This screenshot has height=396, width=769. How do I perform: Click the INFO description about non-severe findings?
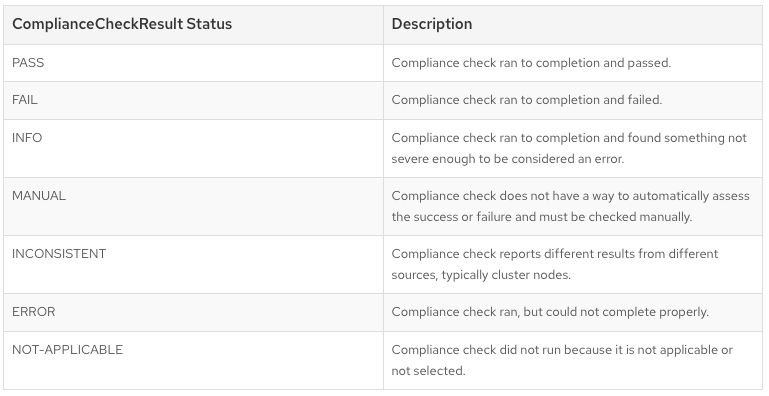click(x=569, y=148)
